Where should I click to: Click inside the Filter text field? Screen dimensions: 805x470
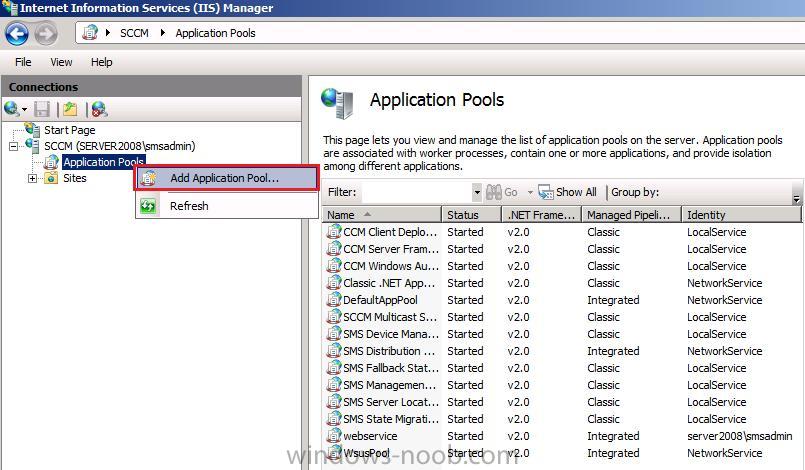pos(417,192)
